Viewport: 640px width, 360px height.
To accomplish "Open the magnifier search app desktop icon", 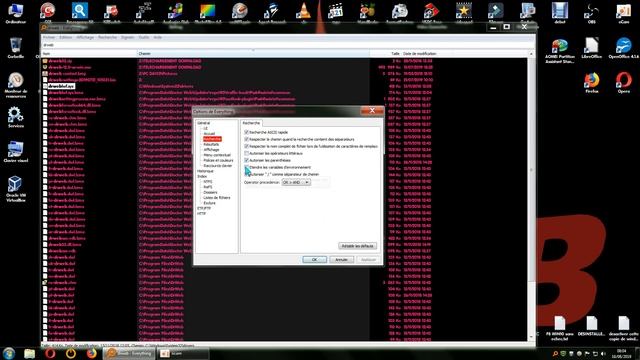I will [x=80, y=12].
